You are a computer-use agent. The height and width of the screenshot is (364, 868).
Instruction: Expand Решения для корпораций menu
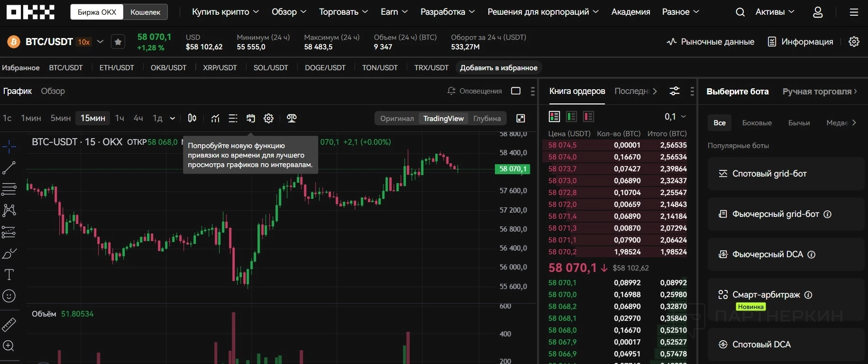[543, 12]
